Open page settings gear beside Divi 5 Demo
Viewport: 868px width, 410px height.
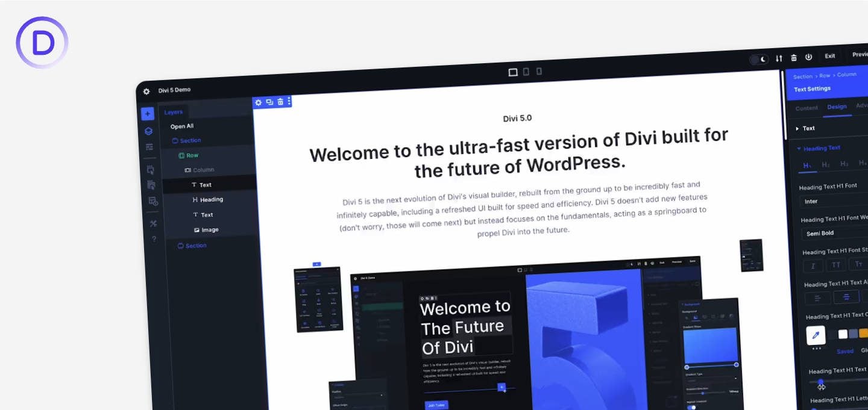coord(146,92)
